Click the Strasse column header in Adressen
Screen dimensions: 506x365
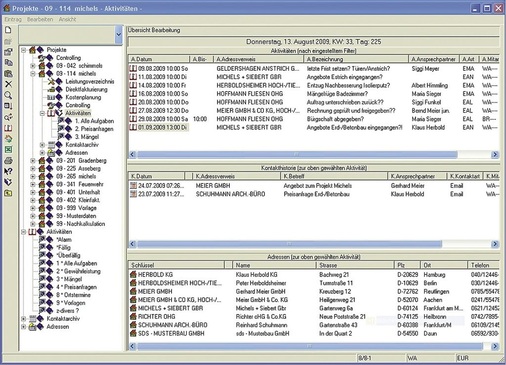(355, 265)
